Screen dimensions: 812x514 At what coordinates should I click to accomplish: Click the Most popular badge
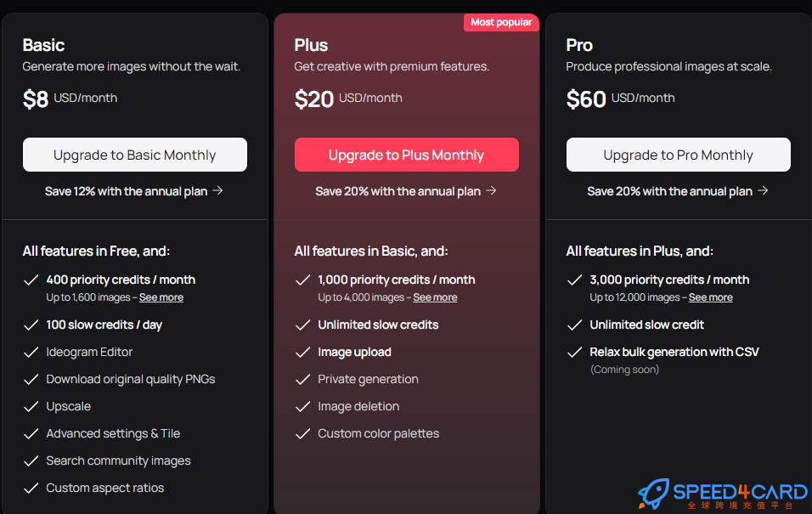pos(501,22)
